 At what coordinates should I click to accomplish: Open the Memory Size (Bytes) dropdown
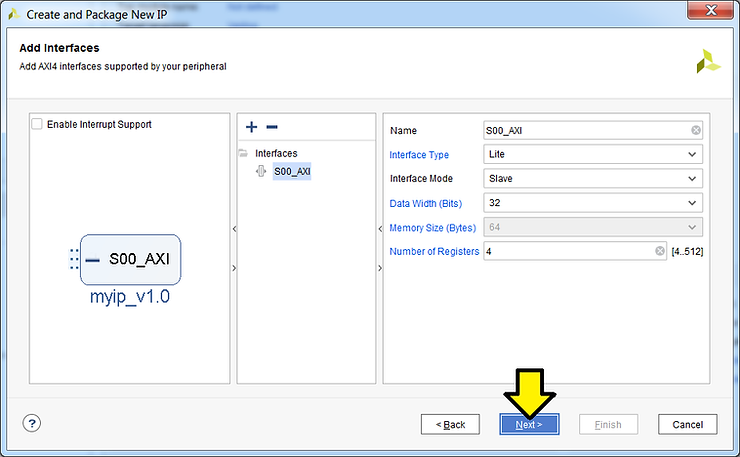(593, 227)
